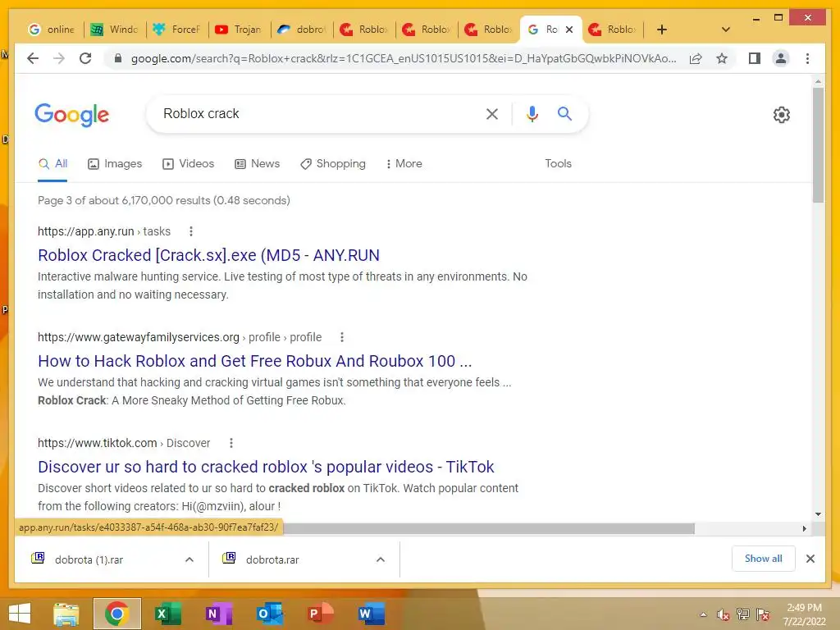Open options for tiktok.com result

231,443
